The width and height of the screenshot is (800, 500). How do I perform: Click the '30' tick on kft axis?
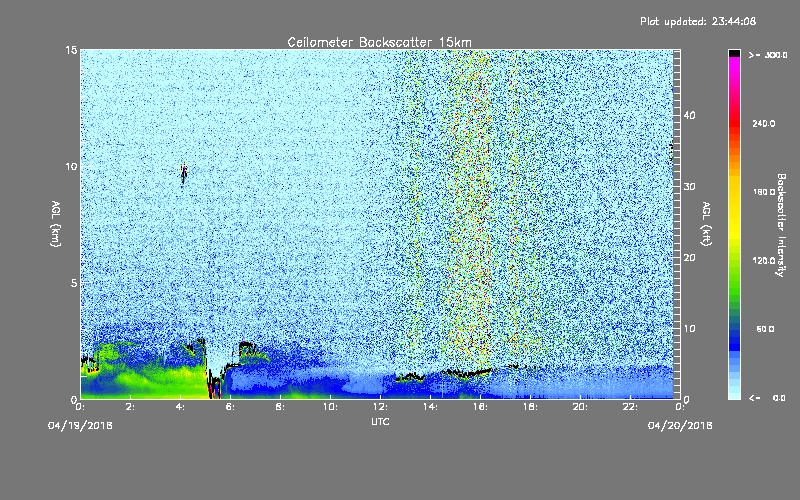(x=689, y=187)
